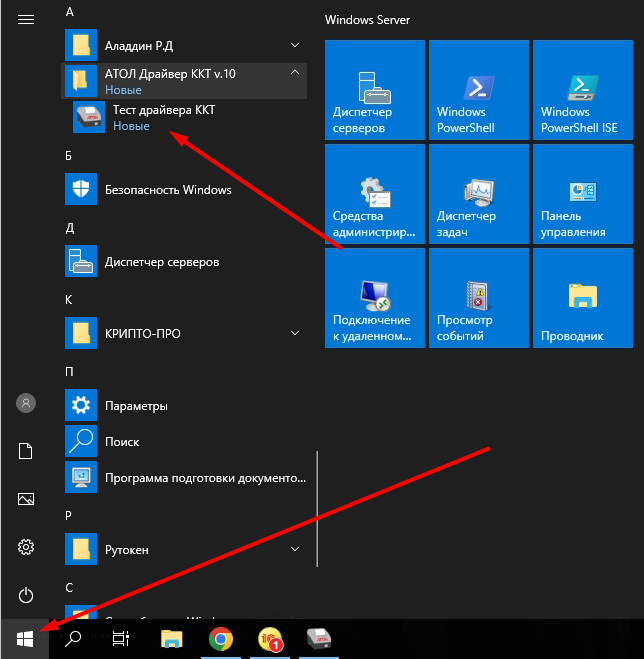The image size is (644, 659).
Task: Open Google Chrome from the taskbar
Action: [221, 639]
